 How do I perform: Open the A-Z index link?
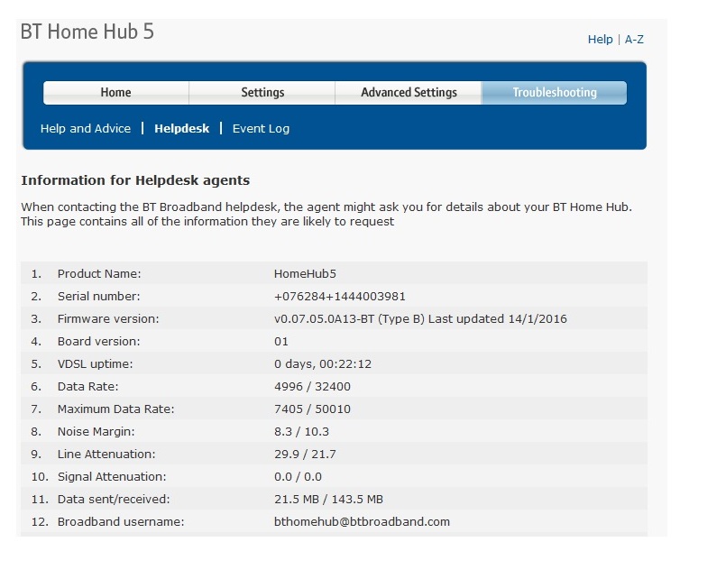[x=634, y=40]
